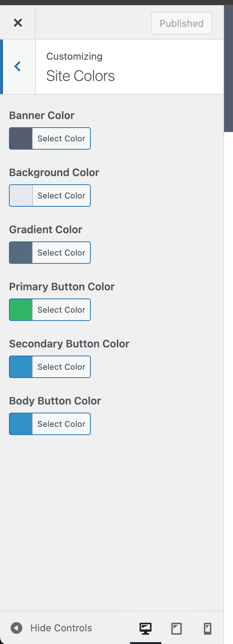Viewport: 233px width, 644px height.
Task: Switch to desktop preview icon
Action: click(146, 629)
